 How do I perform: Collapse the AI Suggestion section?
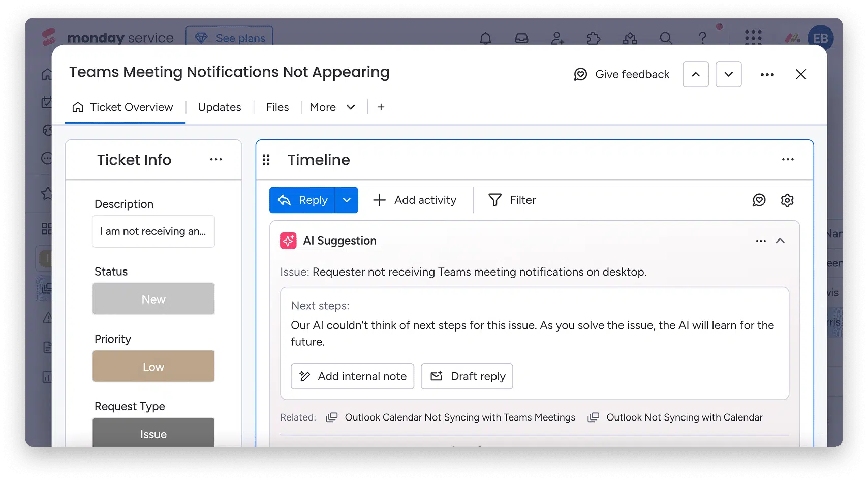(780, 241)
